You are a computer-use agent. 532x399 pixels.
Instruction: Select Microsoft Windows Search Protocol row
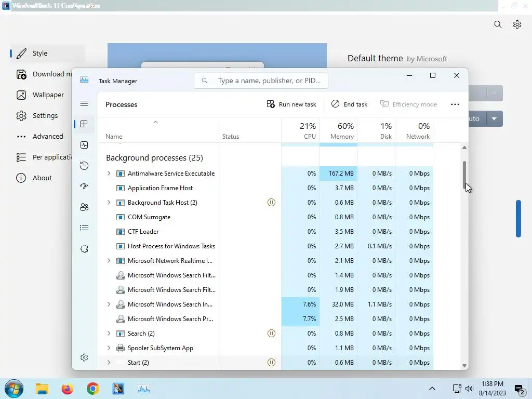265,319
